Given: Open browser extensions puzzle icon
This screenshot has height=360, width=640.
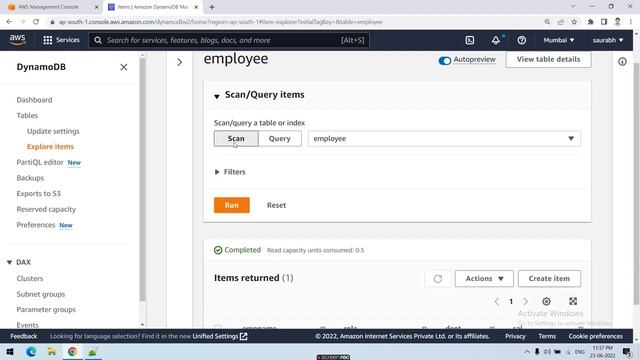Looking at the screenshot, I should click(590, 22).
